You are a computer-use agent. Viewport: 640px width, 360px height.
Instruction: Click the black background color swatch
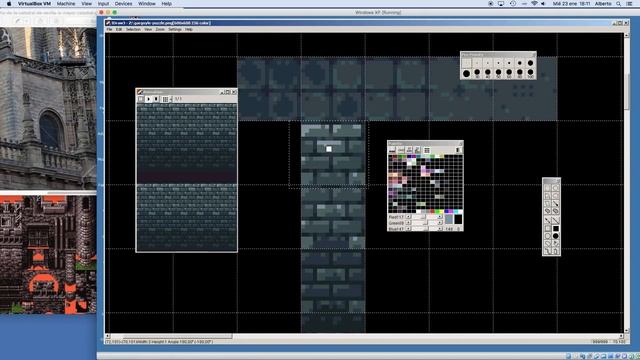point(458,219)
